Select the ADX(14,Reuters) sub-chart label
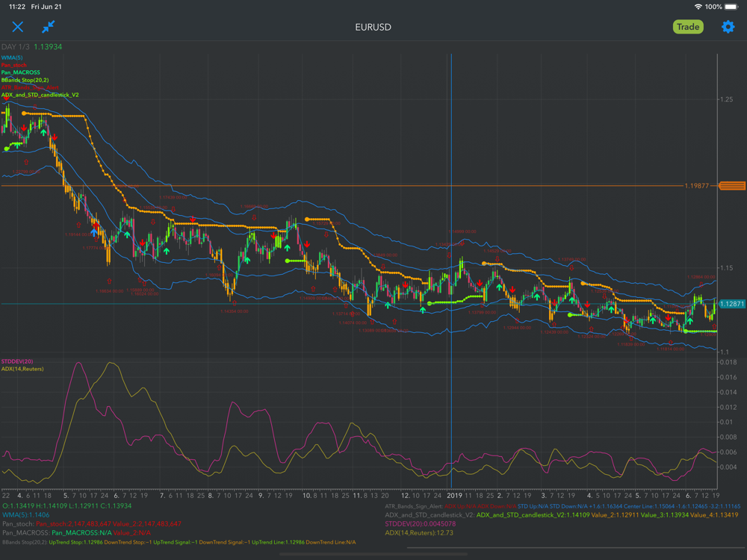The height and width of the screenshot is (560, 747). click(x=22, y=369)
